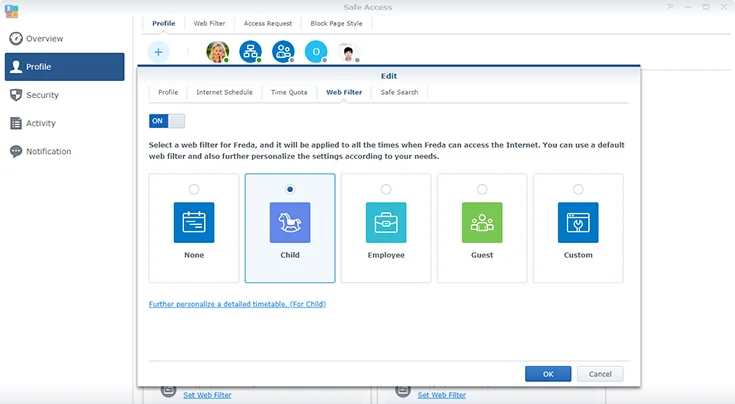This screenshot has height=404, width=735.
Task: Turn off the web filter ON switch
Action: [x=167, y=121]
